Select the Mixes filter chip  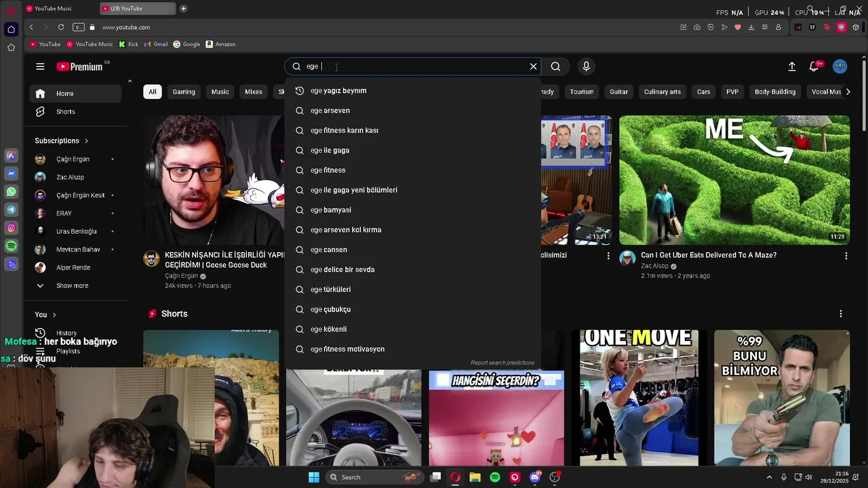(x=254, y=91)
